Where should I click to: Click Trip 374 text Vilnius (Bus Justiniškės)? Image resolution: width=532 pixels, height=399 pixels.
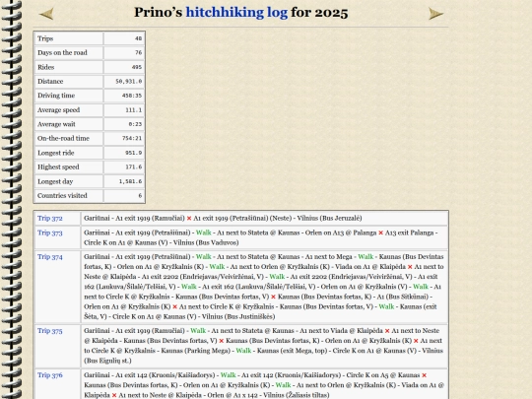click(x=238, y=317)
